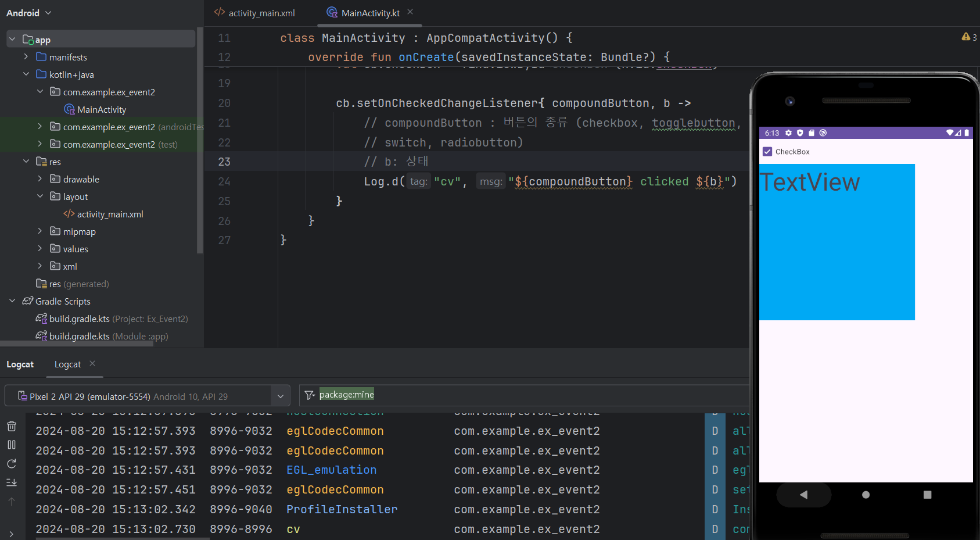Pause logcat output
The image size is (980, 540).
[12, 445]
